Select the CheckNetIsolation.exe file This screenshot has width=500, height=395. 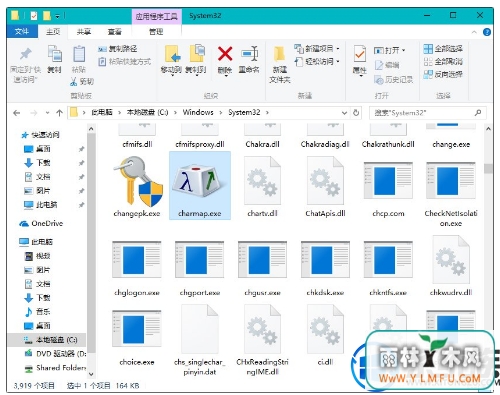(451, 194)
